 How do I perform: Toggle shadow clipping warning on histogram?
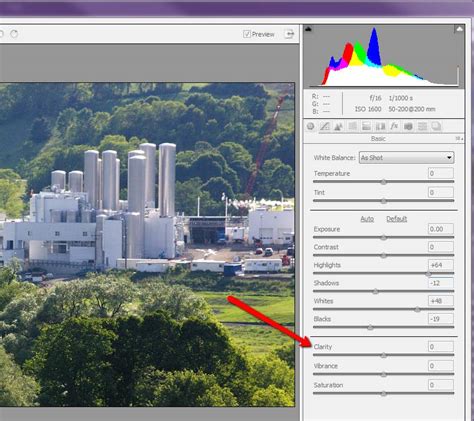[x=308, y=29]
